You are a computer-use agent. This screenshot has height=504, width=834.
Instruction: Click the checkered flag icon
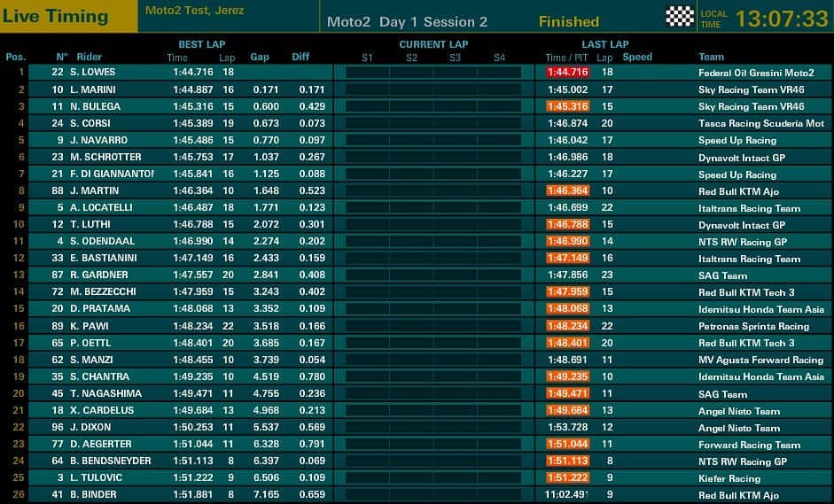coord(680,17)
